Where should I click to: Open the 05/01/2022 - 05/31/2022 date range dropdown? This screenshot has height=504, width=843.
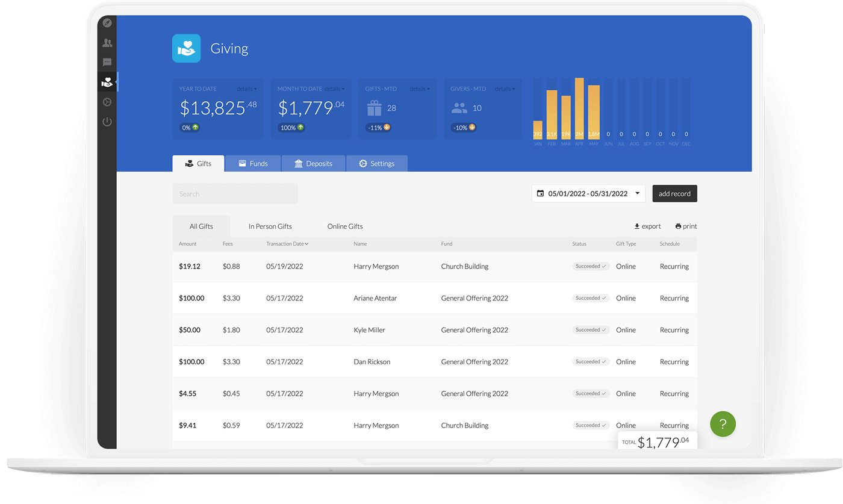pos(588,193)
